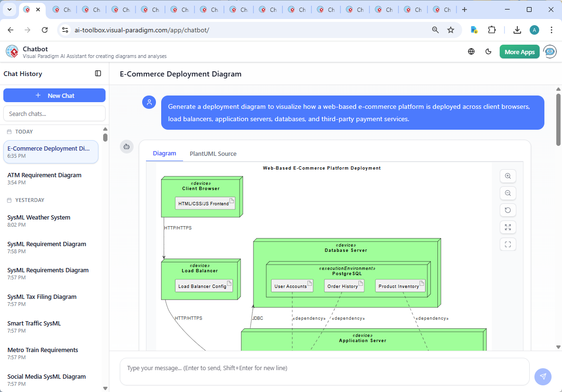Open the language globe selector
This screenshot has height=392, width=562.
tap(471, 51)
